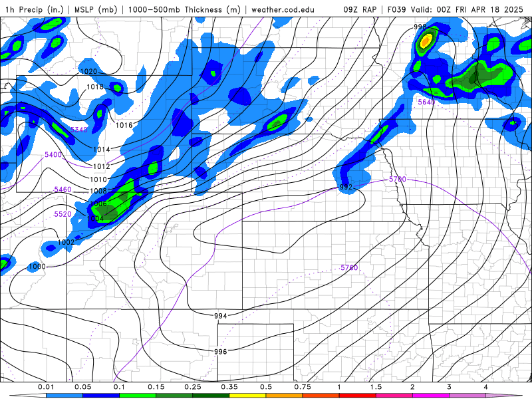Click the purple 5400 thickness label
Image resolution: width=532 pixels, height=399 pixels.
(53, 155)
